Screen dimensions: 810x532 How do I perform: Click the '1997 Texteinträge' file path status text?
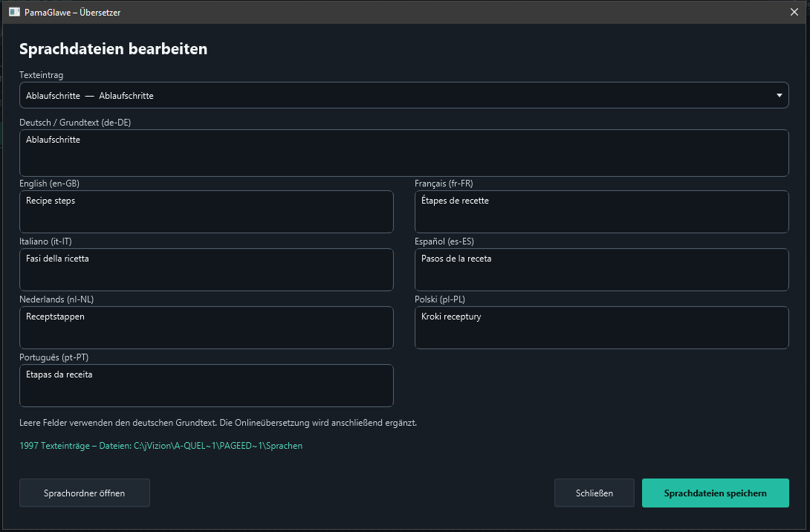click(161, 446)
